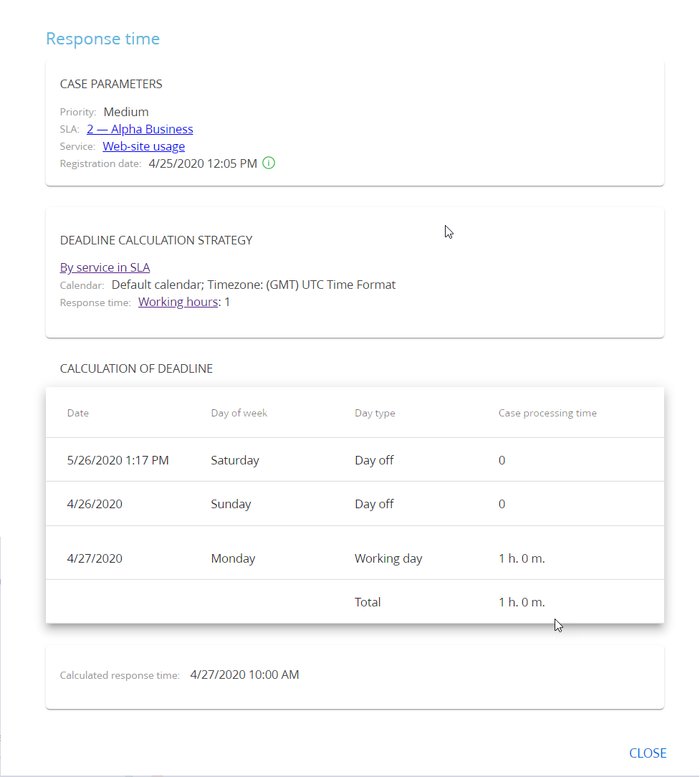
Task: Click the 'Date' column header
Action: [78, 412]
